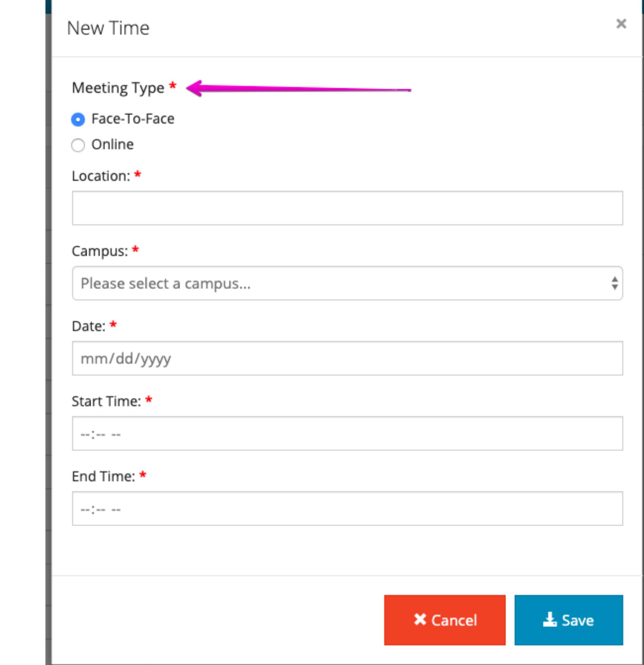644x665 pixels.
Task: Click the 'End Time:' field label
Action: (103, 477)
